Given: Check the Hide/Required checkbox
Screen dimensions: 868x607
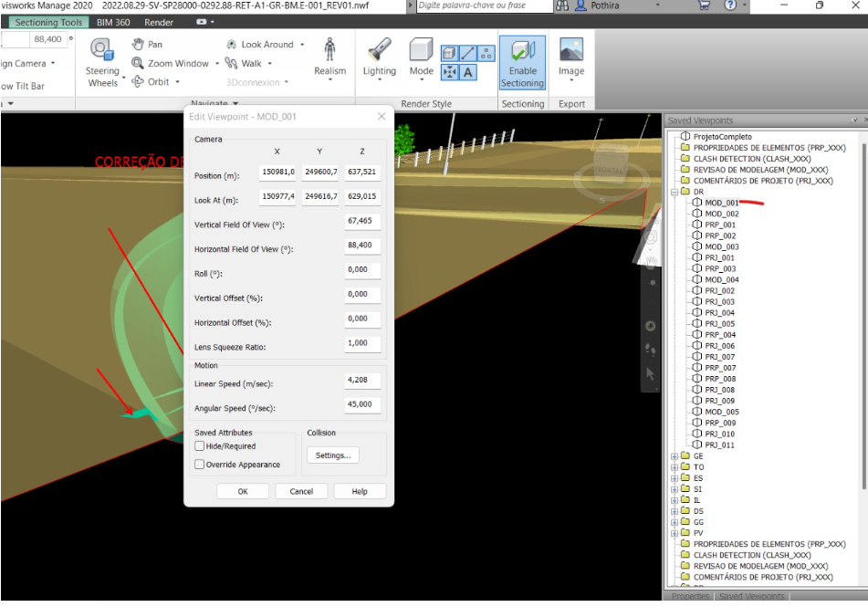Looking at the screenshot, I should (x=200, y=446).
